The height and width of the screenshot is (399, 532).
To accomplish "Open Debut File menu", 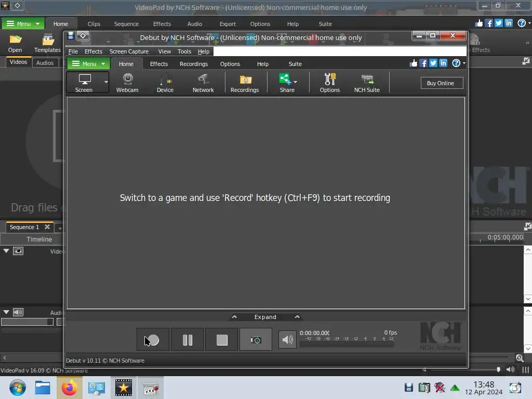I will (73, 51).
